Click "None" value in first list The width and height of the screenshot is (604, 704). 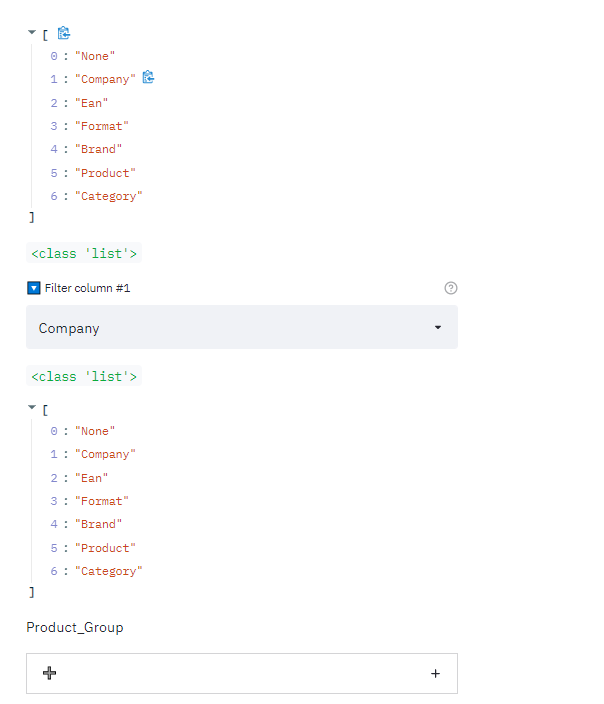point(95,56)
